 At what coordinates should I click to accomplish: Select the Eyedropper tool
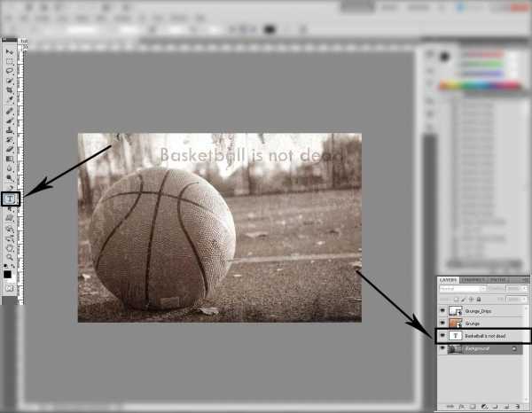point(10,98)
